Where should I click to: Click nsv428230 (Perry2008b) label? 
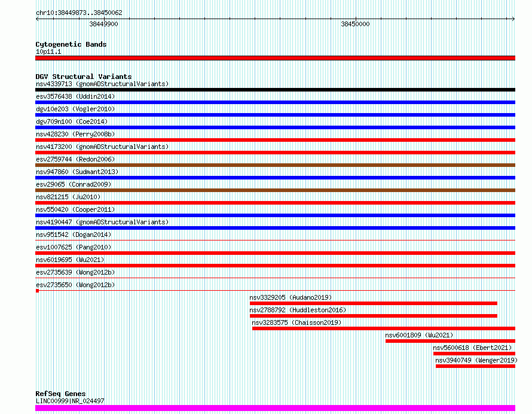[x=75, y=134]
